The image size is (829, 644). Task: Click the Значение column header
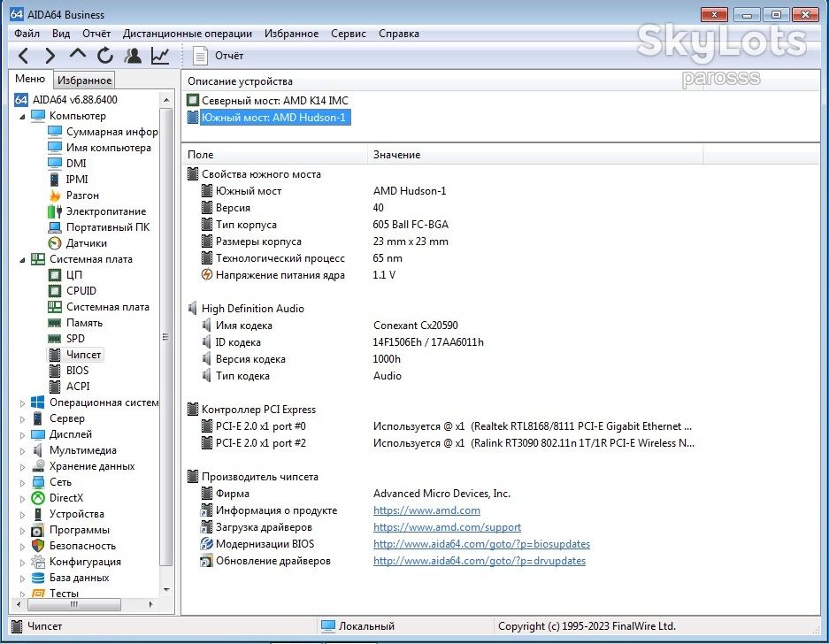point(535,155)
